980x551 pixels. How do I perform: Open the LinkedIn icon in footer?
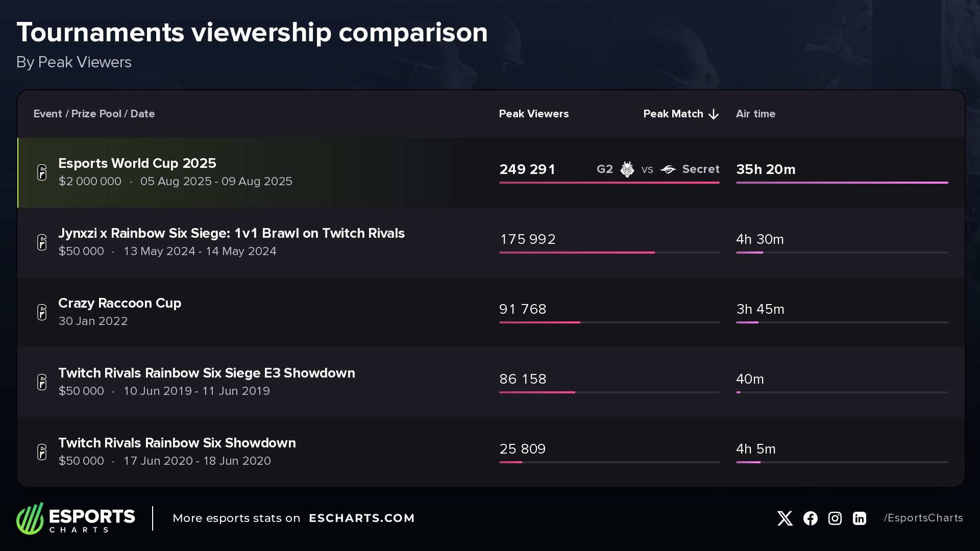pos(860,518)
